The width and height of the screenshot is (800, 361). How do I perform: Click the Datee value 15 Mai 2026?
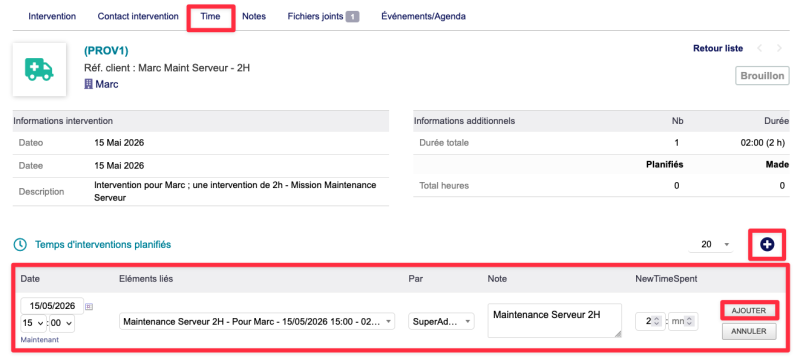point(119,166)
